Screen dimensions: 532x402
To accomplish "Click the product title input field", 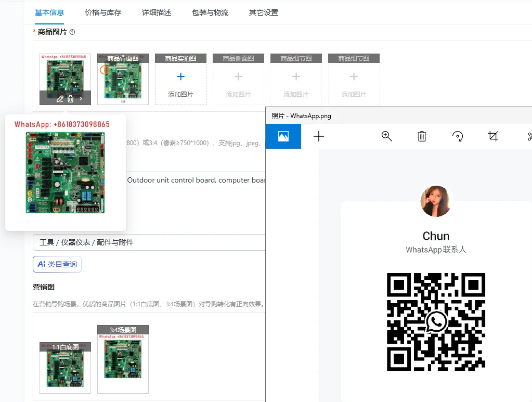I will tap(195, 180).
